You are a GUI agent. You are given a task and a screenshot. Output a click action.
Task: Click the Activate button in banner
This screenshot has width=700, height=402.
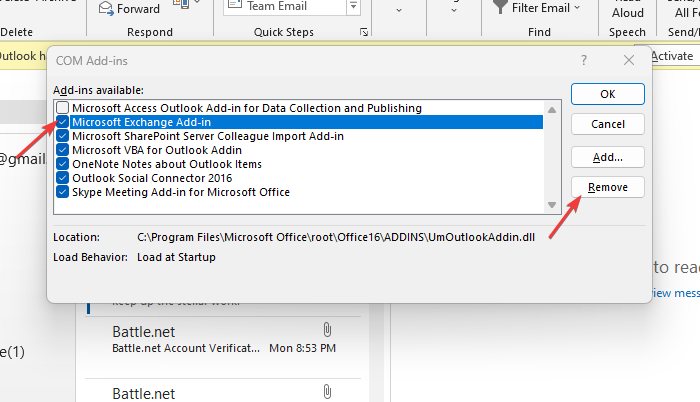[x=672, y=56]
